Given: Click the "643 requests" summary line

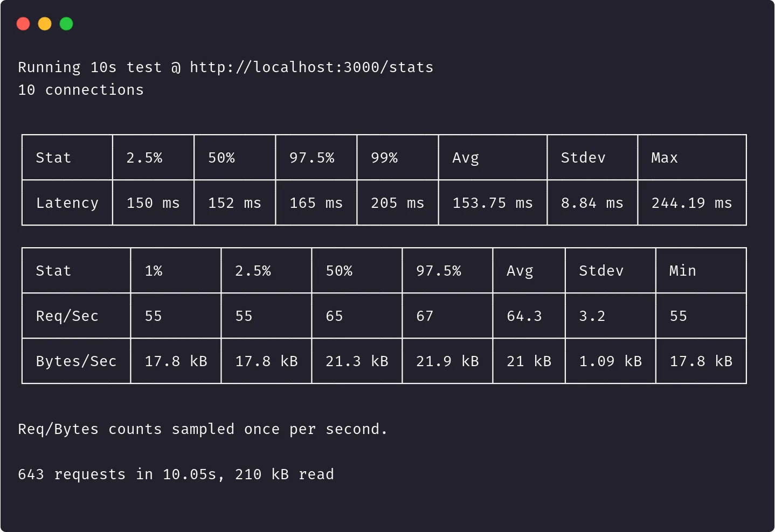Looking at the screenshot, I should click(x=176, y=474).
